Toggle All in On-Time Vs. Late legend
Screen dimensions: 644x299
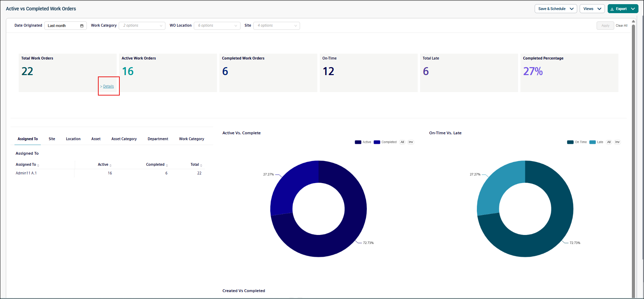pos(609,142)
